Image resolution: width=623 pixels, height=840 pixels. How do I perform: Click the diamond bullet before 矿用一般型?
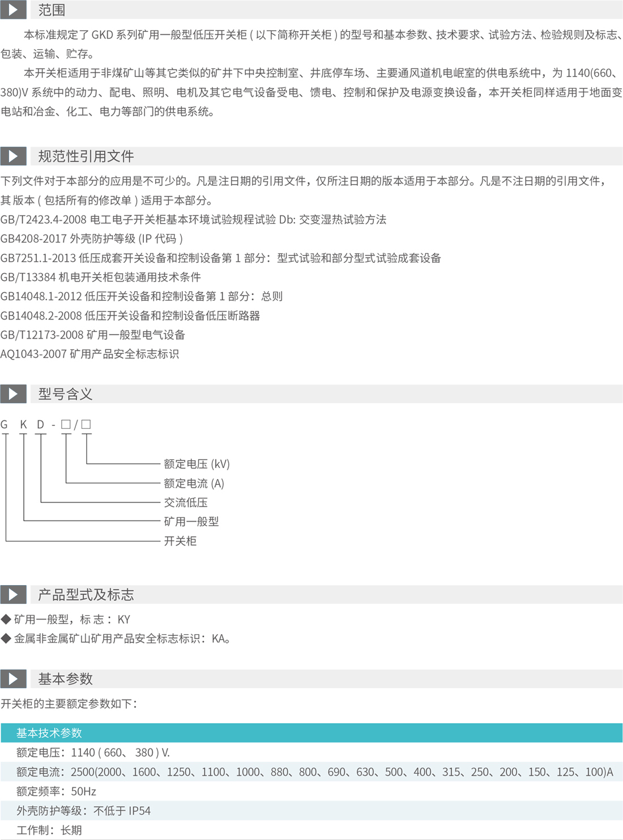[6, 619]
